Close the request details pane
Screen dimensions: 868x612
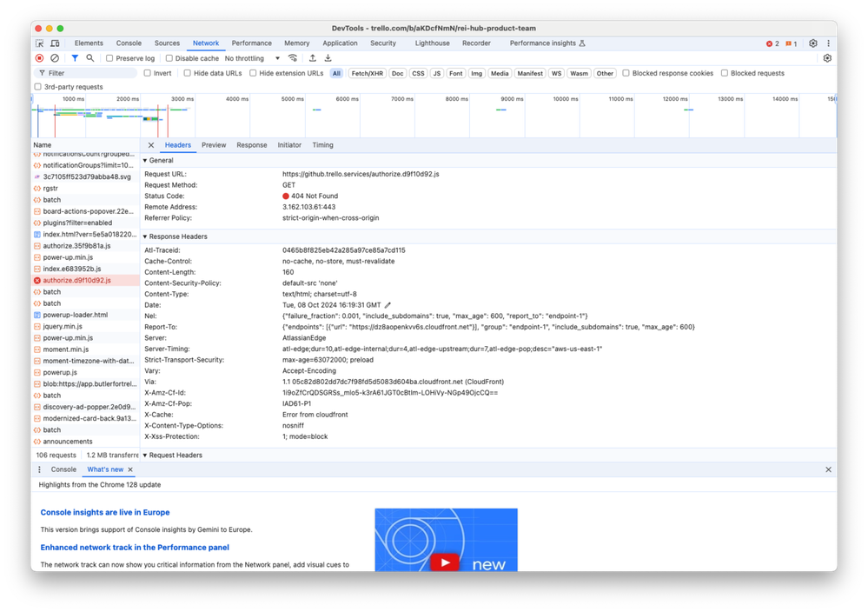(151, 145)
